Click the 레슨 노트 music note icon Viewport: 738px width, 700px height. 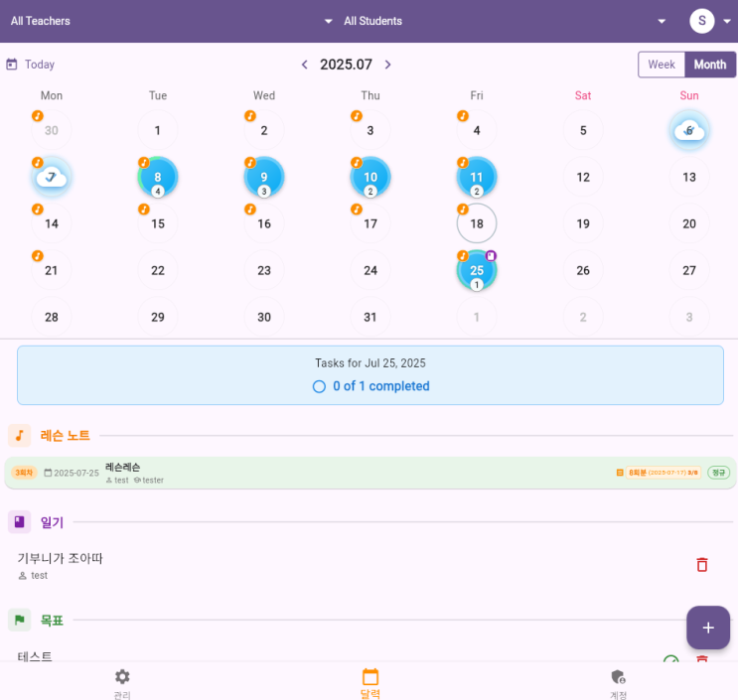(x=19, y=435)
